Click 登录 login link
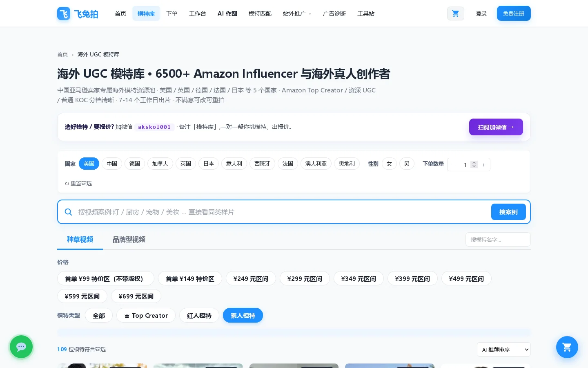 481,13
